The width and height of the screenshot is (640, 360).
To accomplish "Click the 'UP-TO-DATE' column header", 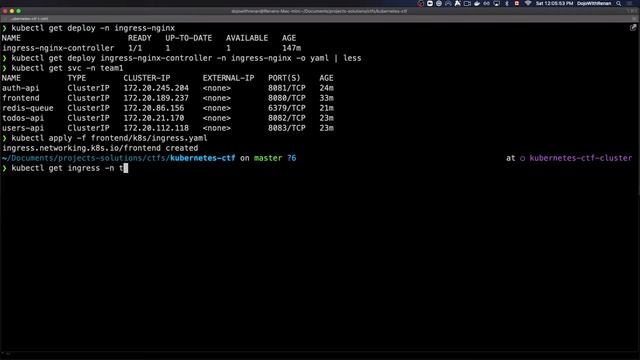I will pos(189,38).
